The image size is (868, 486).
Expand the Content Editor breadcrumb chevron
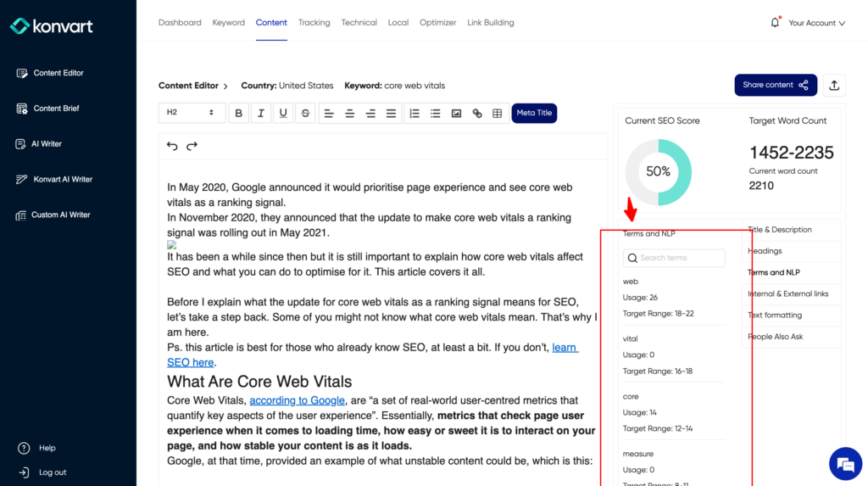coord(225,87)
